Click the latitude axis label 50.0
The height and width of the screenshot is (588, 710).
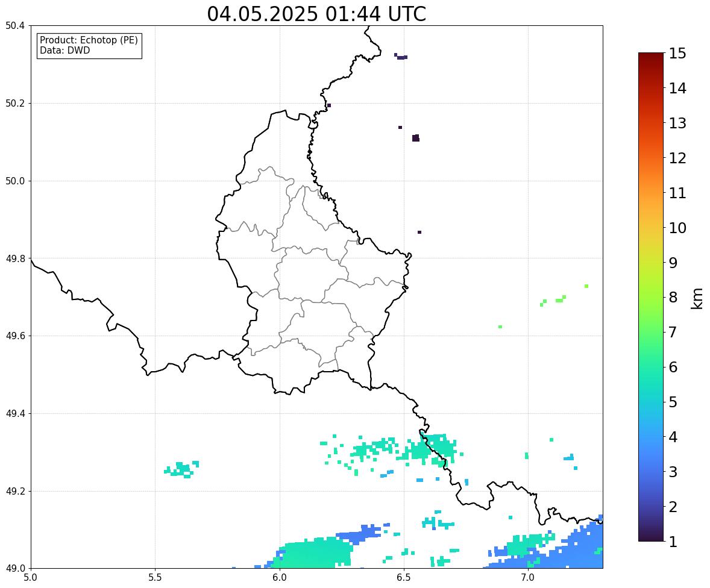(14, 181)
